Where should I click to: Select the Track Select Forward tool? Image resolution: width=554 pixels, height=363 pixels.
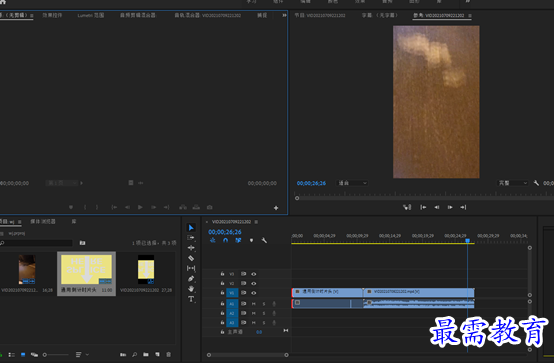click(x=191, y=238)
